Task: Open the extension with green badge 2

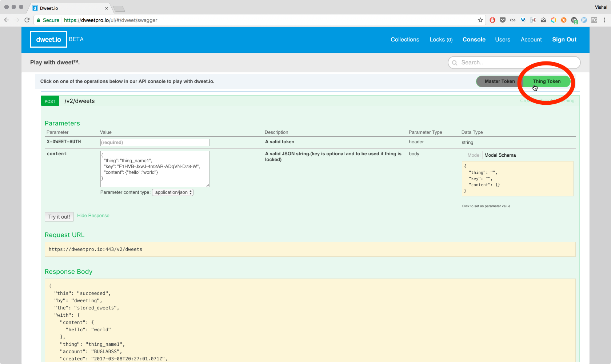Action: 574,20
